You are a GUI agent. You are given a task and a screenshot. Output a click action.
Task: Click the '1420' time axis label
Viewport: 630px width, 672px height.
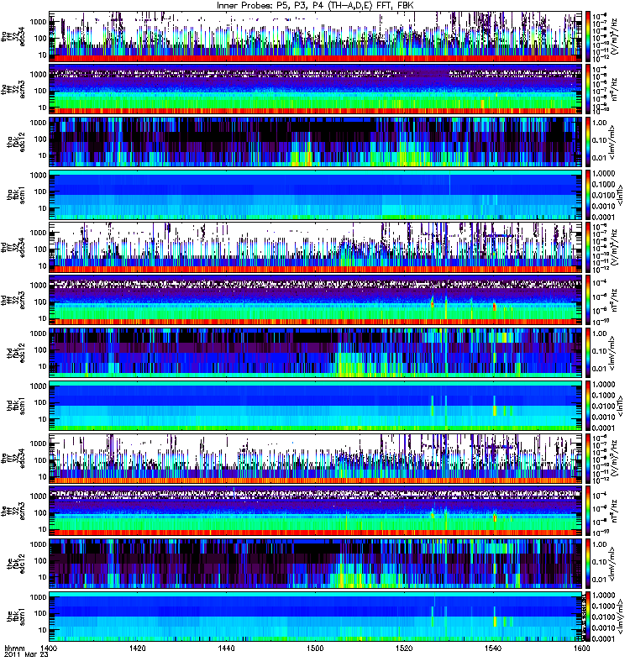138,648
